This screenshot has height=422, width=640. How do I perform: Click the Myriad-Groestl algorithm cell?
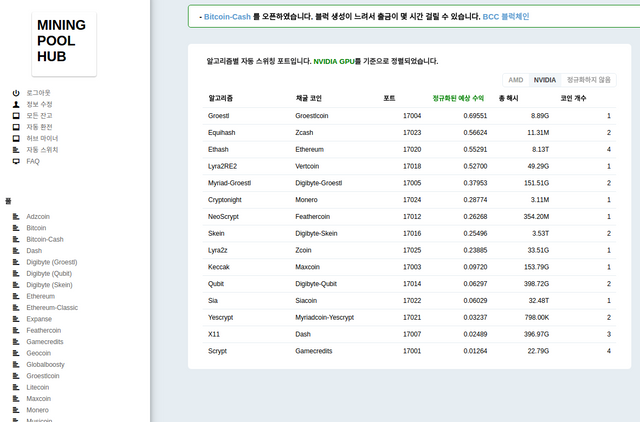(229, 183)
